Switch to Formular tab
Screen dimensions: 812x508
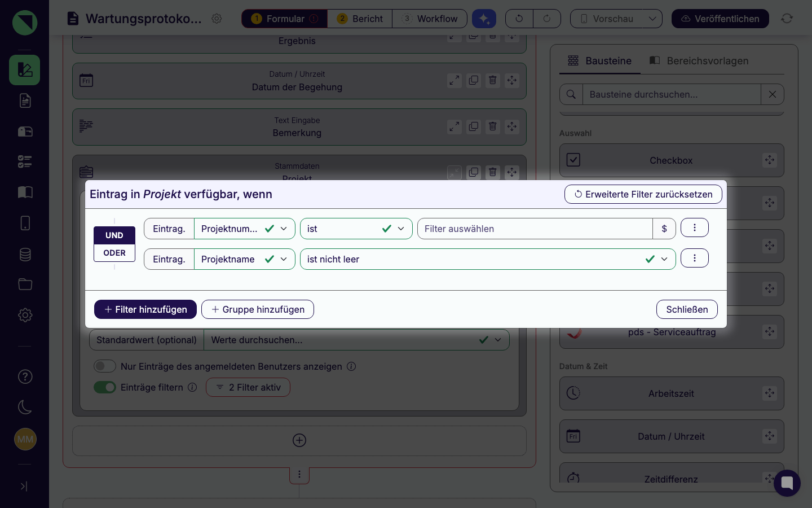tap(285, 19)
